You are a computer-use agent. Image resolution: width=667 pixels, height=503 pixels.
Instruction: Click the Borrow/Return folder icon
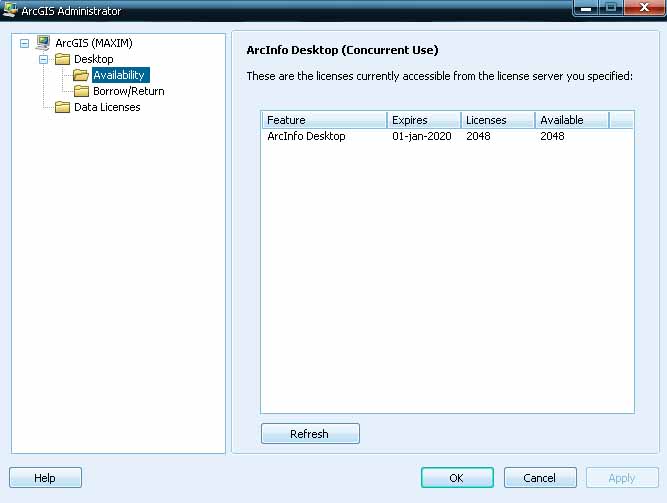81,91
